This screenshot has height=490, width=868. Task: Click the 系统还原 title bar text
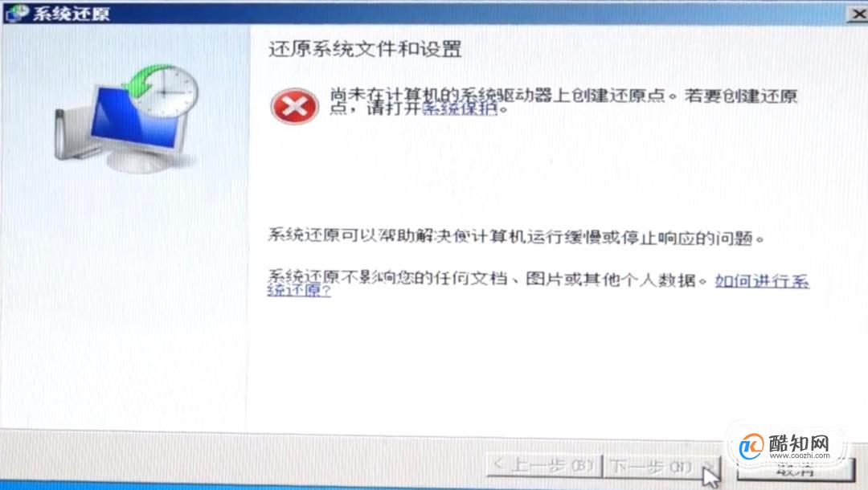click(x=72, y=14)
